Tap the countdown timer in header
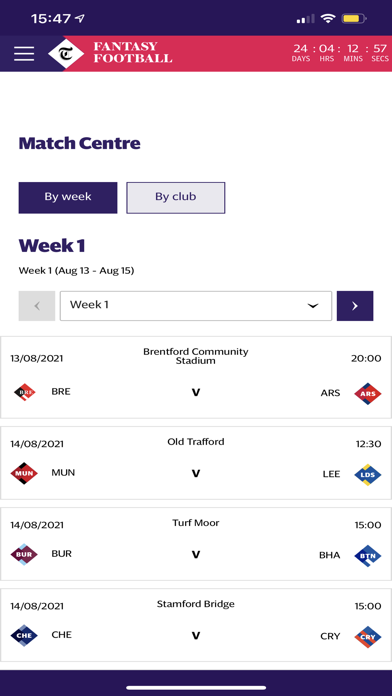 pyautogui.click(x=340, y=53)
